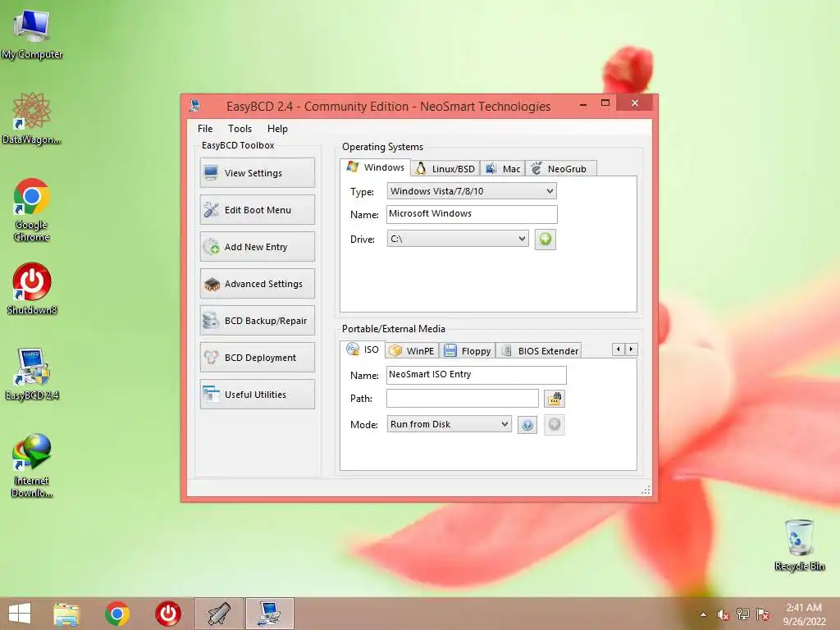Image resolution: width=840 pixels, height=630 pixels.
Task: Select the Floppy media tab
Action: pos(468,351)
